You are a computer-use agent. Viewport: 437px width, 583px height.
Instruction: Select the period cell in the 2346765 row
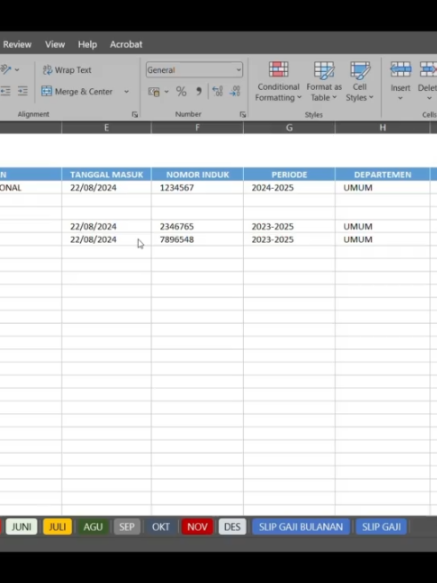click(x=289, y=226)
